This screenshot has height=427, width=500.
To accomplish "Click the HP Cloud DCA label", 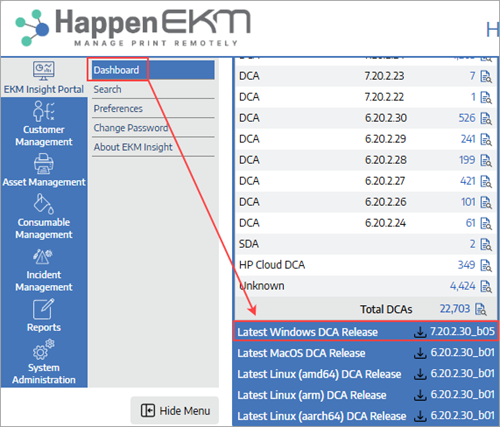I will tap(272, 265).
